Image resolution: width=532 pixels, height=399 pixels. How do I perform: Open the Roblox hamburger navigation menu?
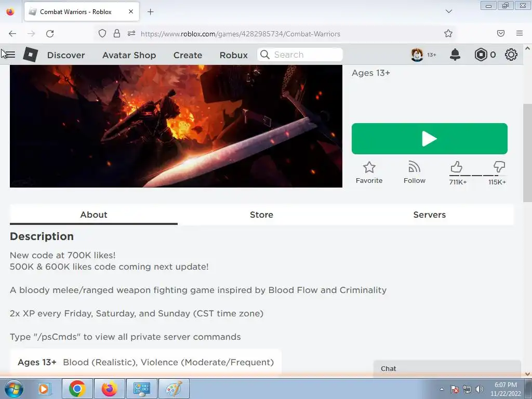pos(10,54)
